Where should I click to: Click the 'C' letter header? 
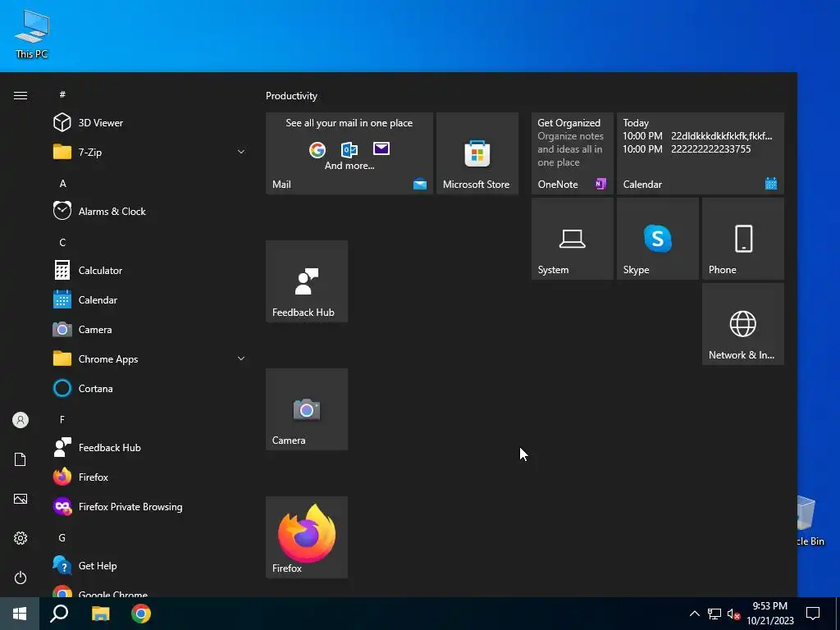pyautogui.click(x=62, y=242)
